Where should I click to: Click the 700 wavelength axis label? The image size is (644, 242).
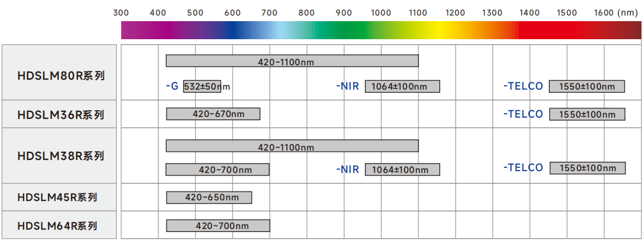(x=269, y=12)
